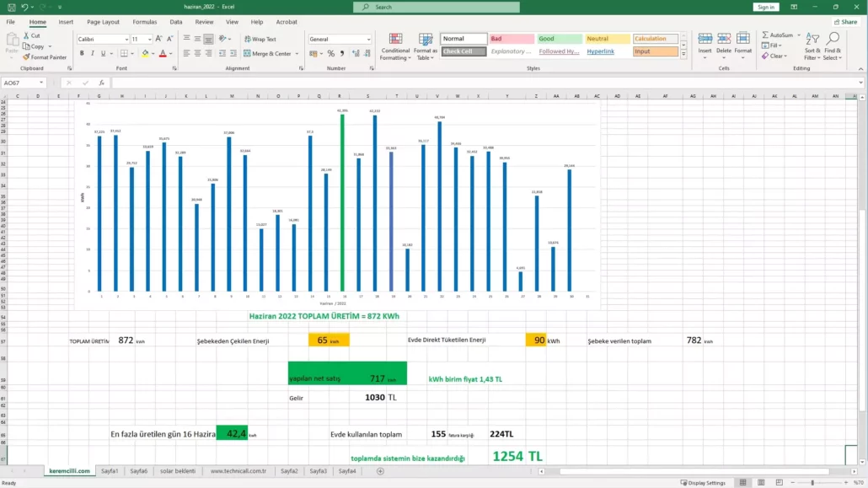Click the Save icon in title bar
The height and width of the screenshot is (488, 868).
[11, 8]
